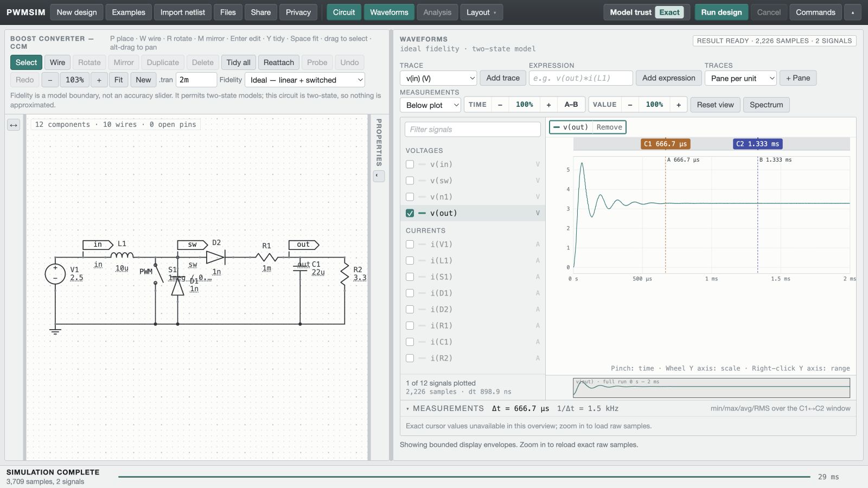Check the i(C1) current checkbox
The width and height of the screenshot is (868, 488).
(410, 342)
